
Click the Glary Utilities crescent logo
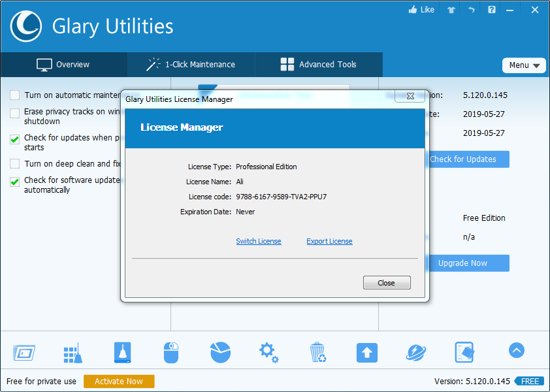coord(26,26)
